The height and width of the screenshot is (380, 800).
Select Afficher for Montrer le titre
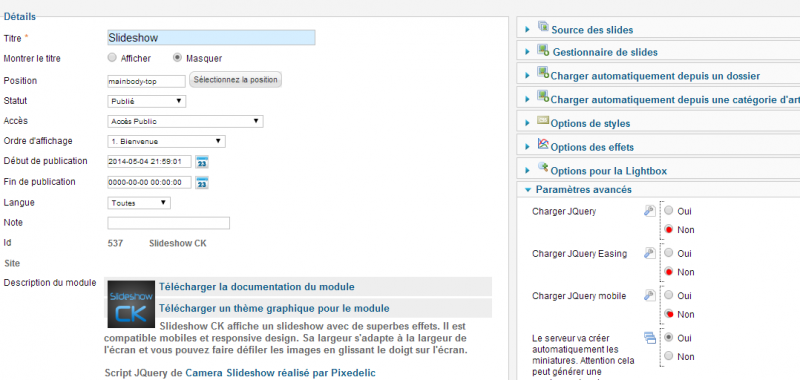point(112,58)
